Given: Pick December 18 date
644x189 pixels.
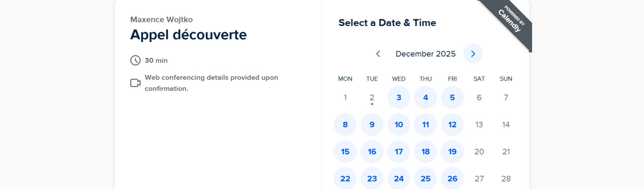Looking at the screenshot, I should (x=426, y=152).
